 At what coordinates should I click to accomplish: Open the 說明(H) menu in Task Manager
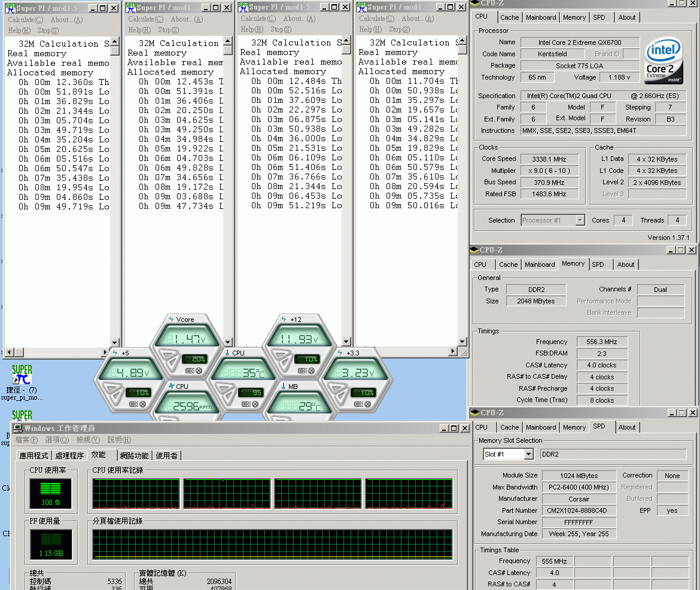tap(119, 440)
